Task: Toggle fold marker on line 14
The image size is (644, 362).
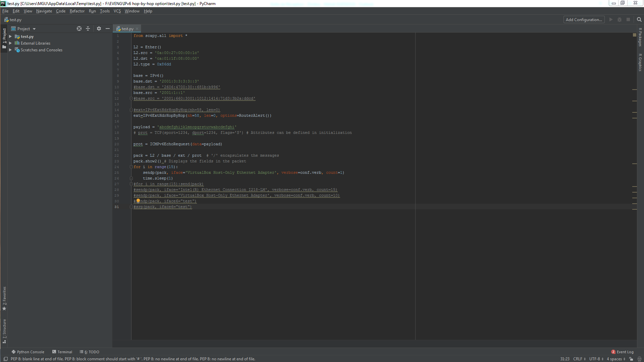Action: (x=131, y=110)
